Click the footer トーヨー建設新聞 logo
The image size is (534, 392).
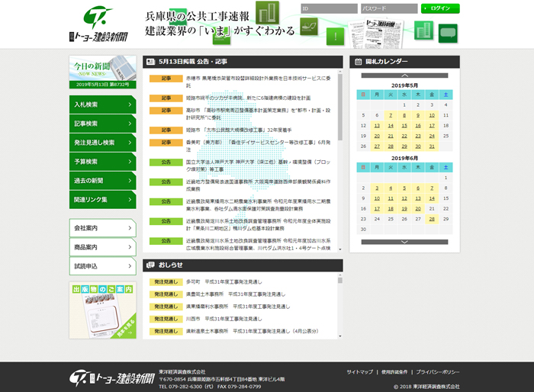[x=111, y=378]
